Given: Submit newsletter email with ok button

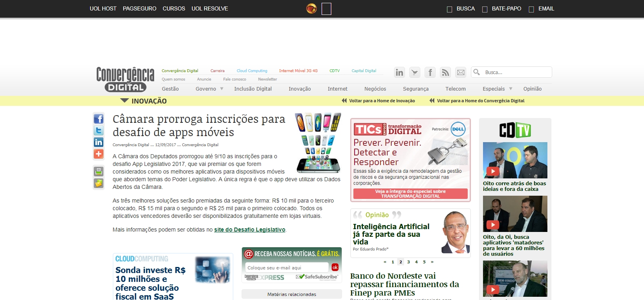Looking at the screenshot, I should point(335,267).
